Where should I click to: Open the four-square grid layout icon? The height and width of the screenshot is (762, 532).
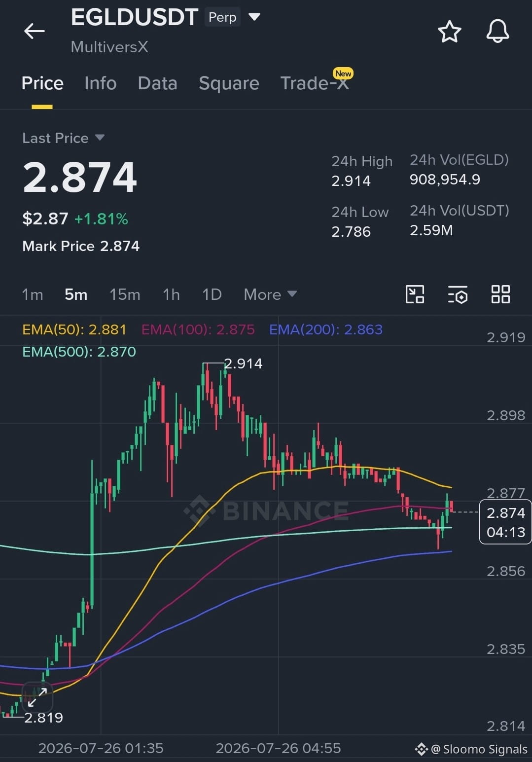500,294
